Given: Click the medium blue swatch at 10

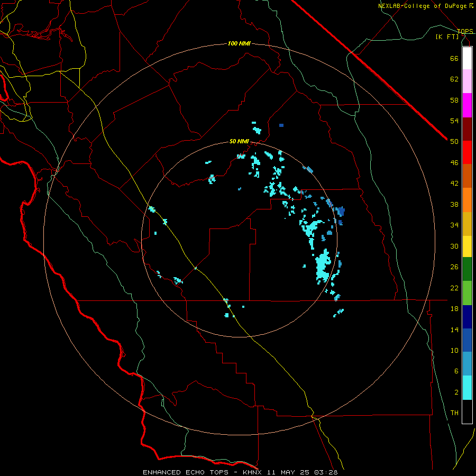Looking at the screenshot, I should pyautogui.click(x=467, y=340).
